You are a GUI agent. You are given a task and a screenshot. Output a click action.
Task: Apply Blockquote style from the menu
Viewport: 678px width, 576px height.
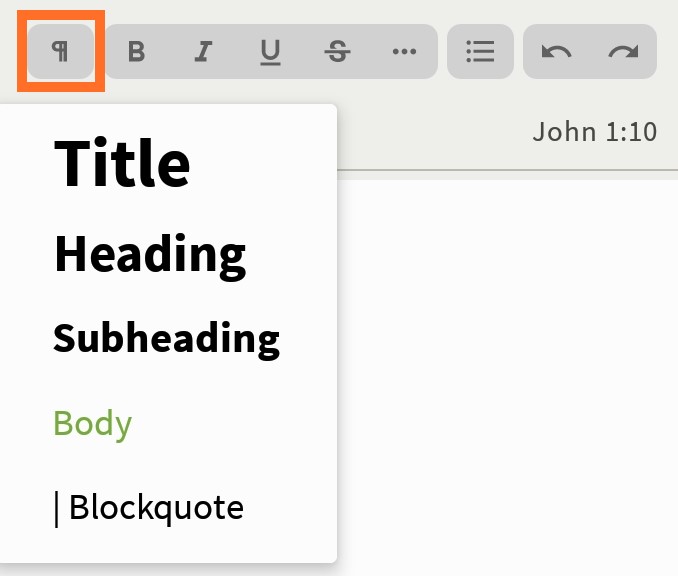[x=148, y=508]
